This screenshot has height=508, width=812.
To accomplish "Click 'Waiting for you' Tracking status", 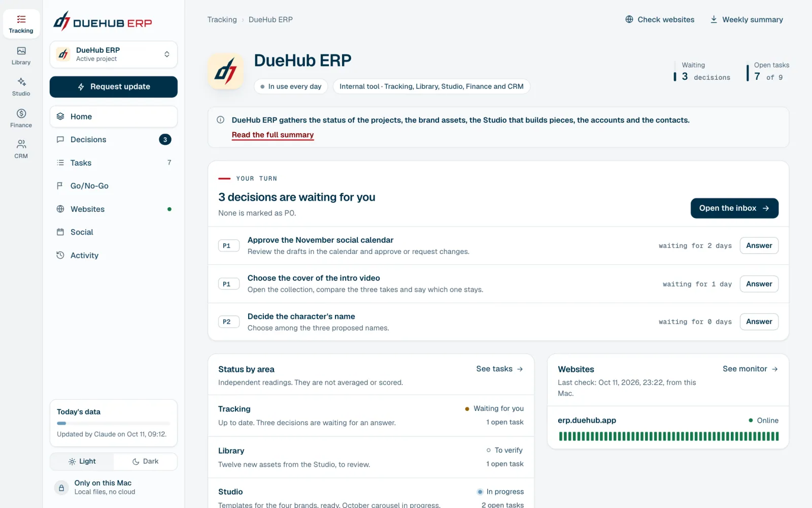I will click(x=494, y=408).
